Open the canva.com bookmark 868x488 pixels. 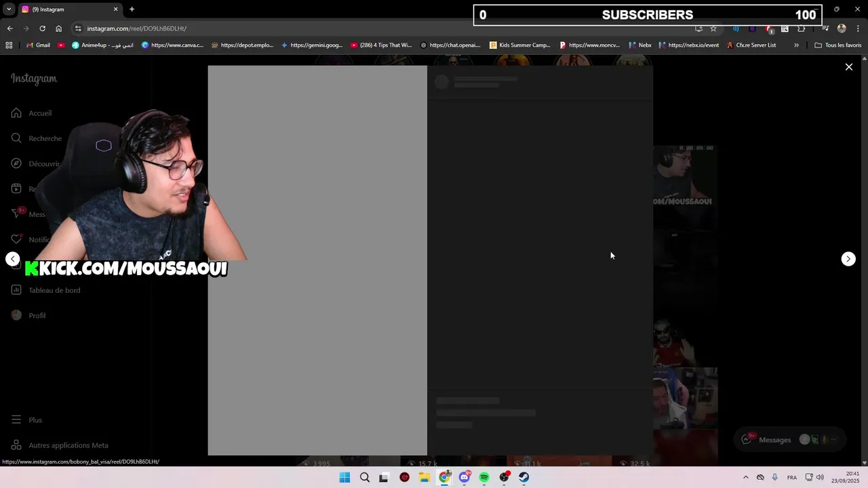[172, 45]
